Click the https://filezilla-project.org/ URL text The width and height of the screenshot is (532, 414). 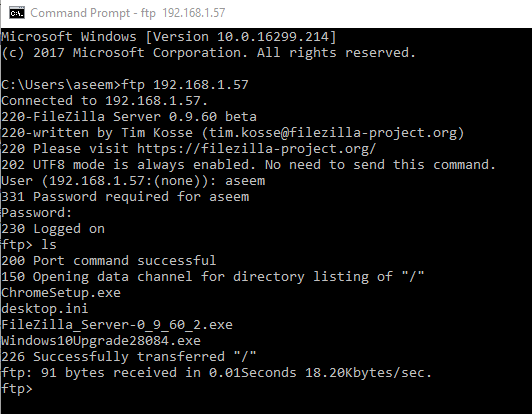[x=257, y=149]
